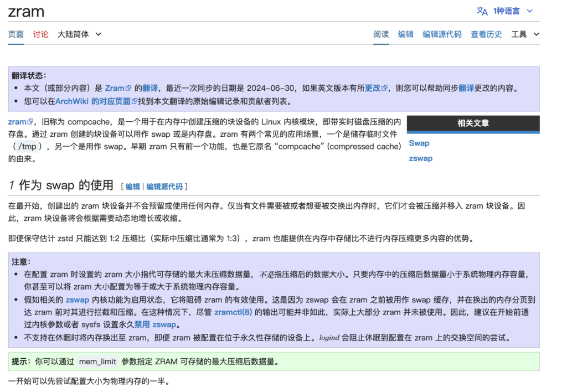Expand the 大陆简体 variant dropdown
Viewport: 567px width, 392px height.
tap(79, 34)
